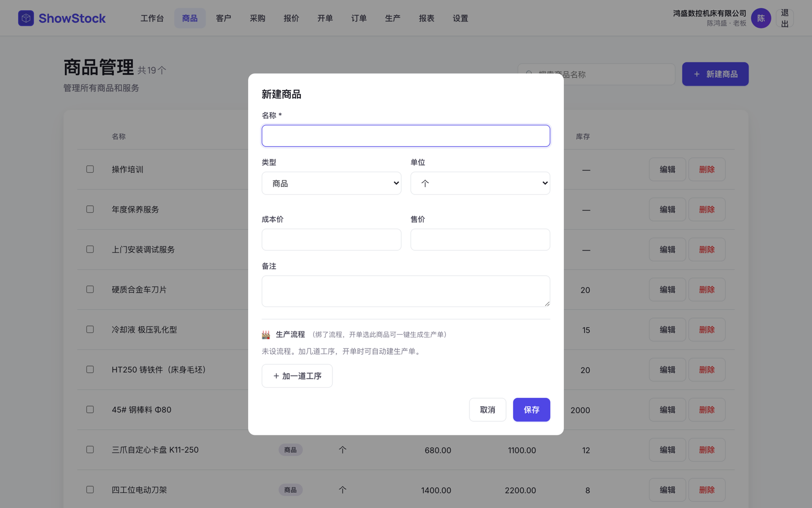Click the ShowStock cube logo icon
The width and height of the screenshot is (812, 508).
tap(26, 18)
